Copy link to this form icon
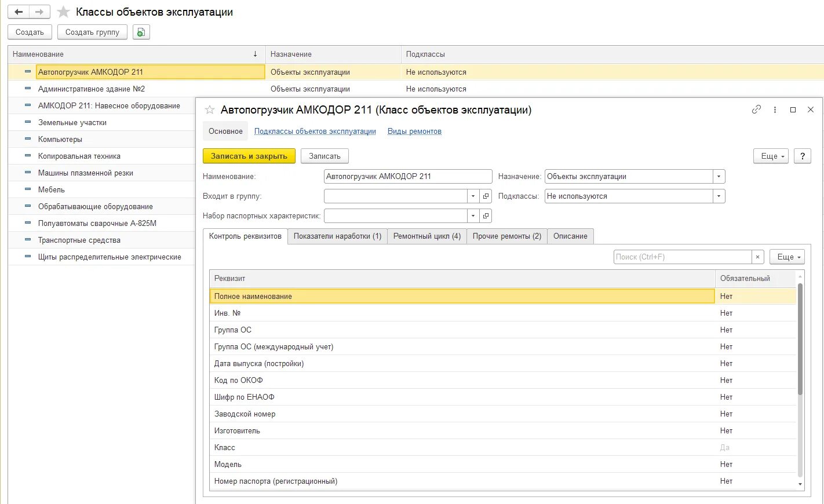Screen dimensions: 824x504 coord(756,109)
